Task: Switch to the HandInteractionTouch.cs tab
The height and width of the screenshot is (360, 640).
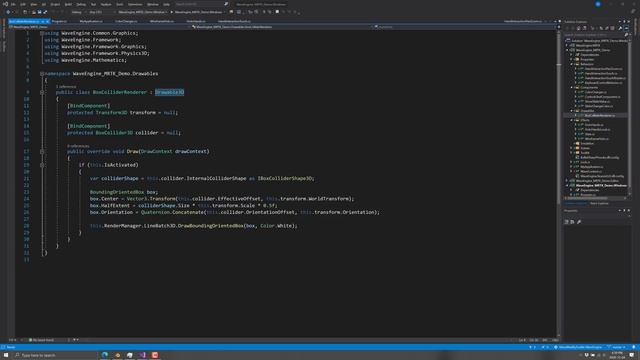Action: (234, 21)
